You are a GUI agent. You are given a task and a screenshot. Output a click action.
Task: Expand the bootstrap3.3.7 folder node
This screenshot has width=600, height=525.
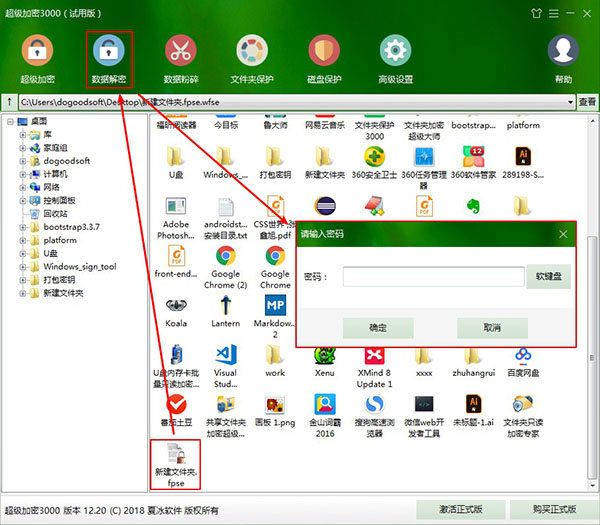point(23,228)
